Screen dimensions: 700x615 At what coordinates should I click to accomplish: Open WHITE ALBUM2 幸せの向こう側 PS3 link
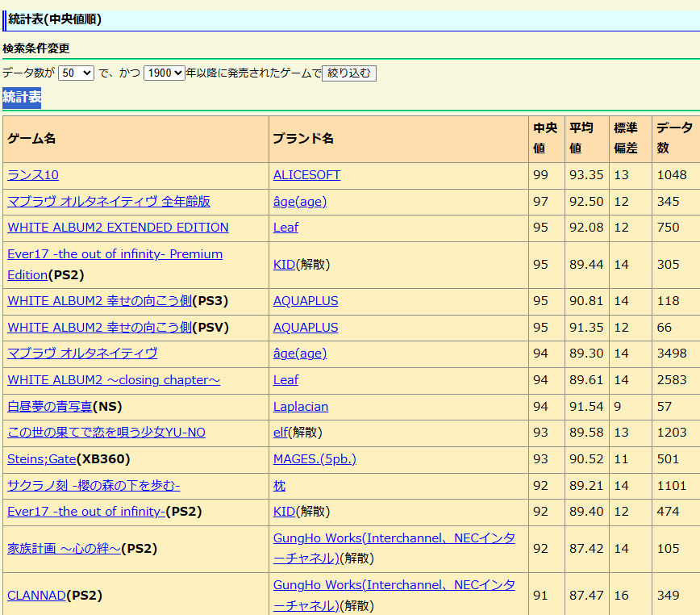pos(100,301)
